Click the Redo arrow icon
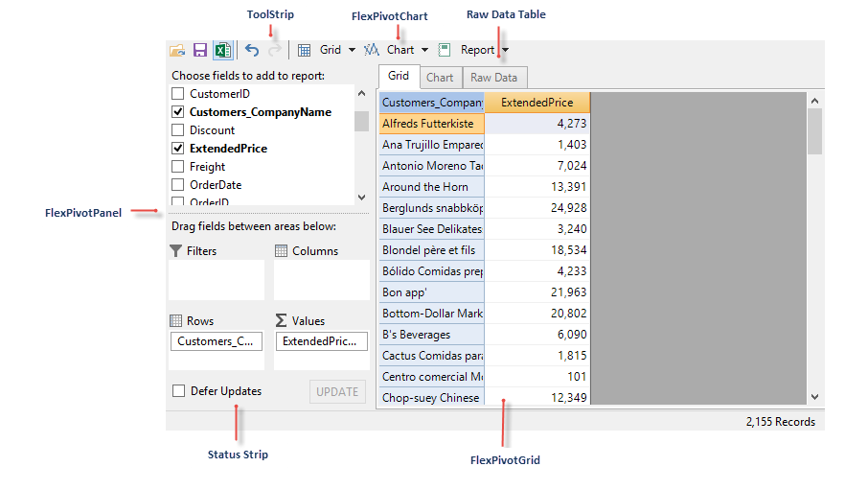 click(275, 50)
